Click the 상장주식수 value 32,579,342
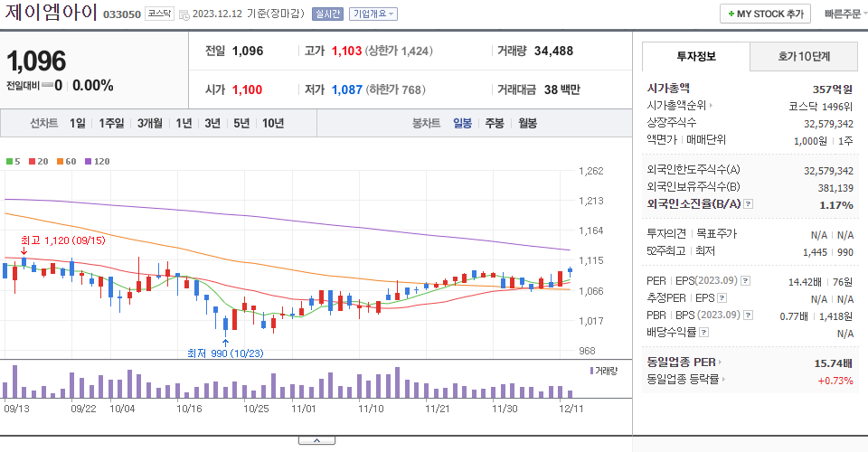This screenshot has height=452, width=868. pos(829,123)
